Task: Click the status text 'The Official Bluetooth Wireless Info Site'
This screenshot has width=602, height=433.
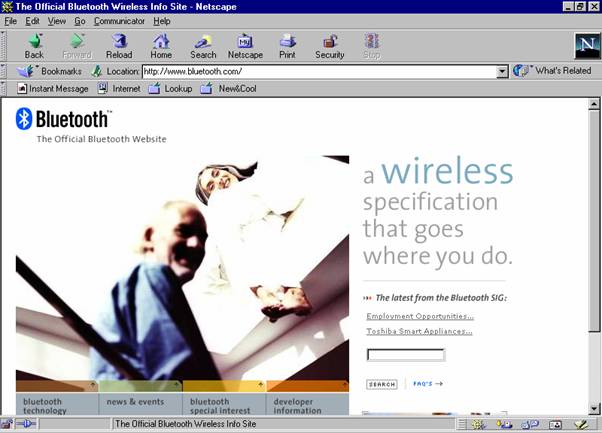Action: pyautogui.click(x=185, y=424)
